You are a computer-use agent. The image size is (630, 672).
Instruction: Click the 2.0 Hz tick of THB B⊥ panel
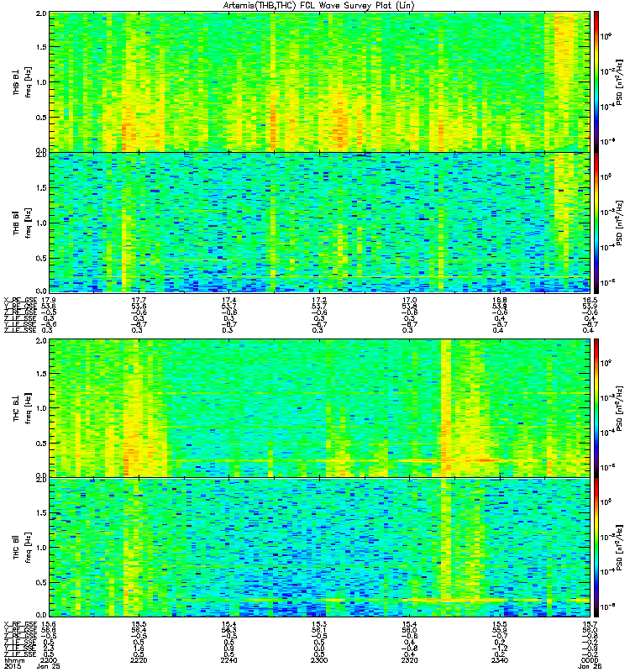[41, 13]
